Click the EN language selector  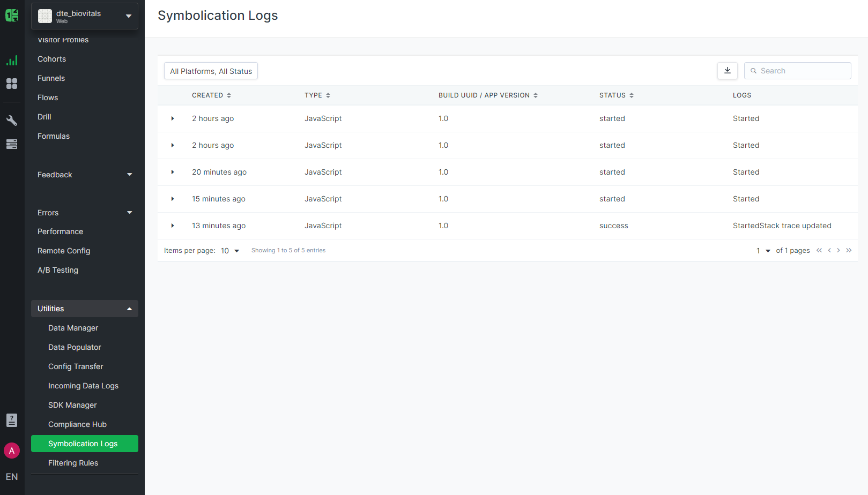(x=12, y=477)
